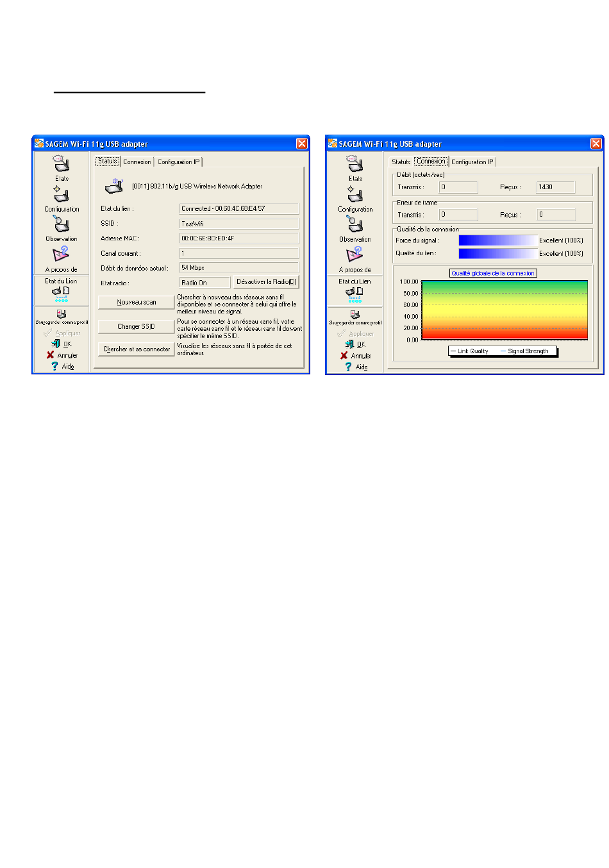Open Configuration IP tab in the adapter details window

179,162
